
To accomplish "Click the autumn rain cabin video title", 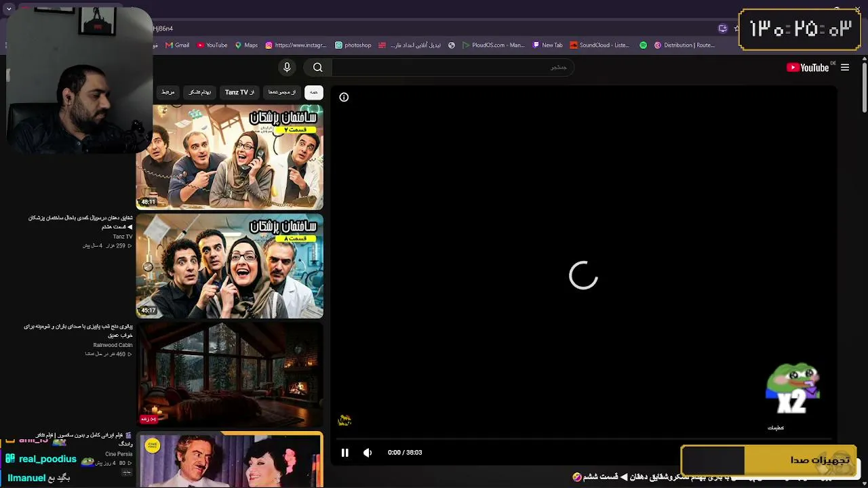I will (78, 331).
